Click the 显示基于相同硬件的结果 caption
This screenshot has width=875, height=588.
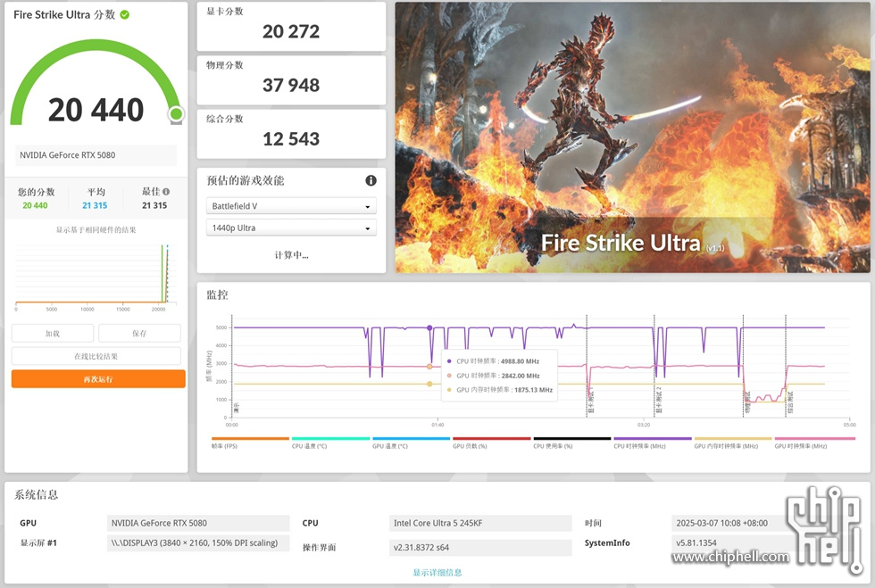click(x=96, y=230)
